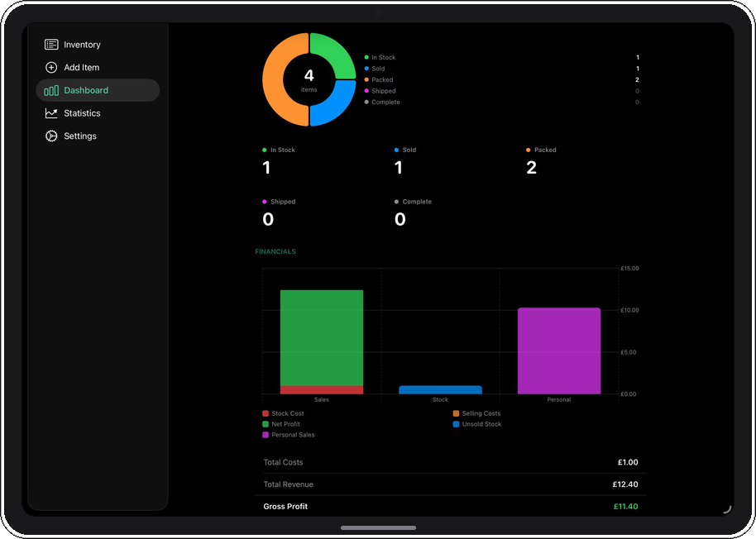756x539 pixels.
Task: Click the Shipped count card
Action: pos(279,213)
